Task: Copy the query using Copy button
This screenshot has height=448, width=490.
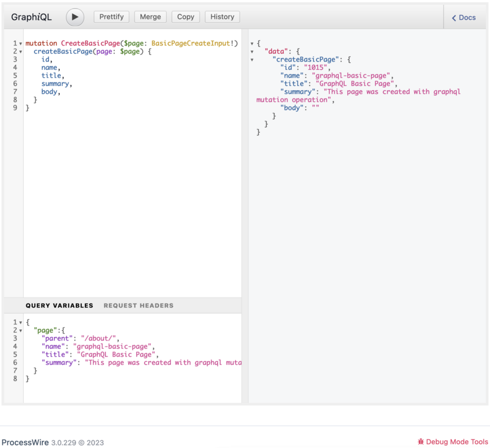Action: [185, 17]
